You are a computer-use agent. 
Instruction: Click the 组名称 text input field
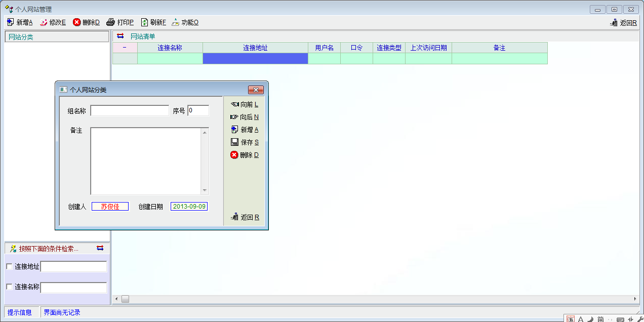coord(130,110)
